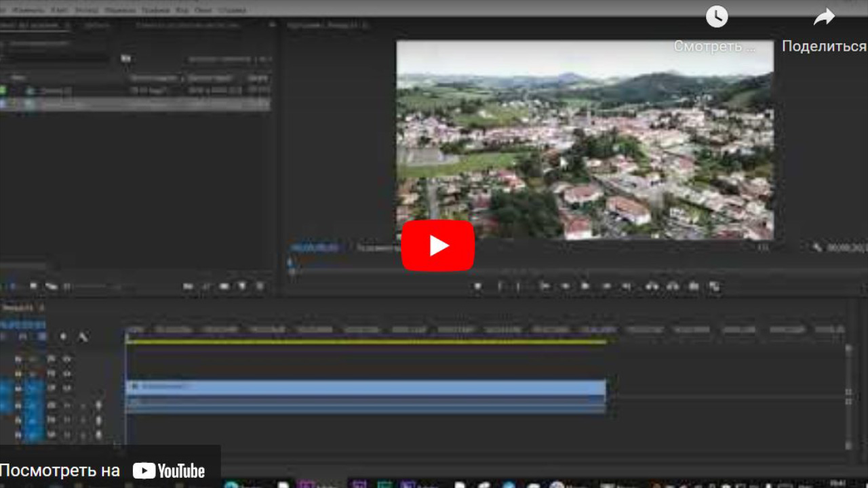Image resolution: width=868 pixels, height=488 pixels.
Task: Click Automate to Sequence icon in Project panel
Action: 189,287
